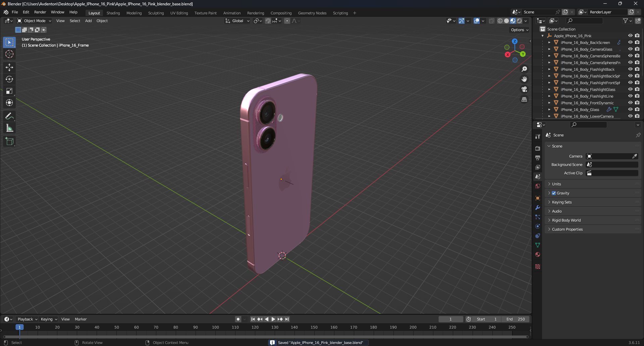
Task: Jump to the start frame button
Action: tap(253, 319)
